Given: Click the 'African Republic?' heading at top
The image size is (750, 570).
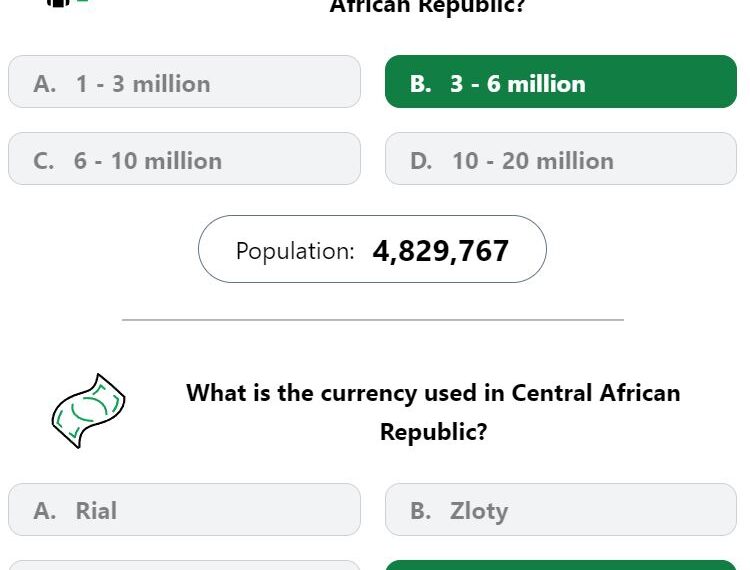Looking at the screenshot, I should [x=428, y=7].
